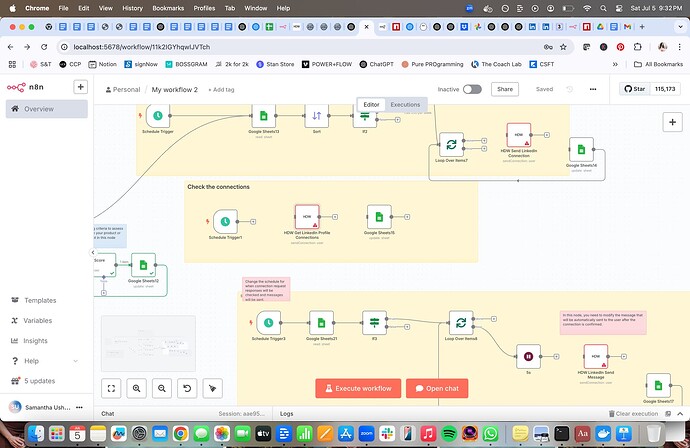Zoom out on the workflow canvas
690x448 pixels.
click(162, 388)
